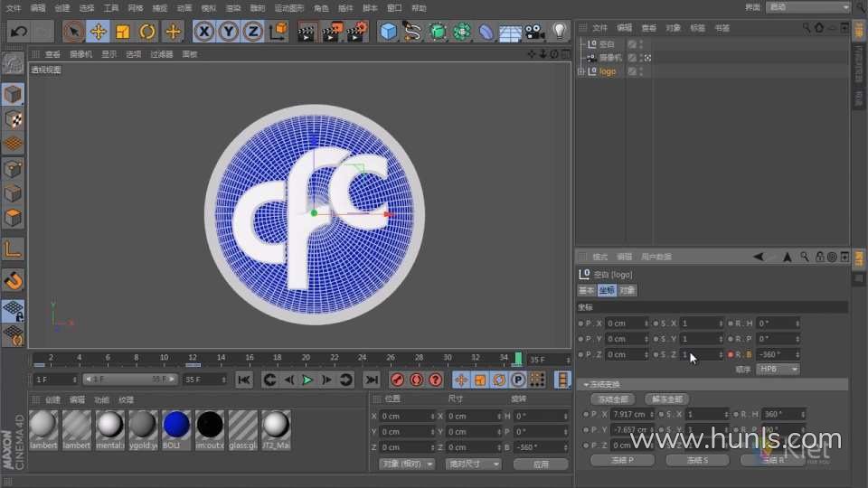Open the HPB rotation order dropdown

pyautogui.click(x=778, y=369)
